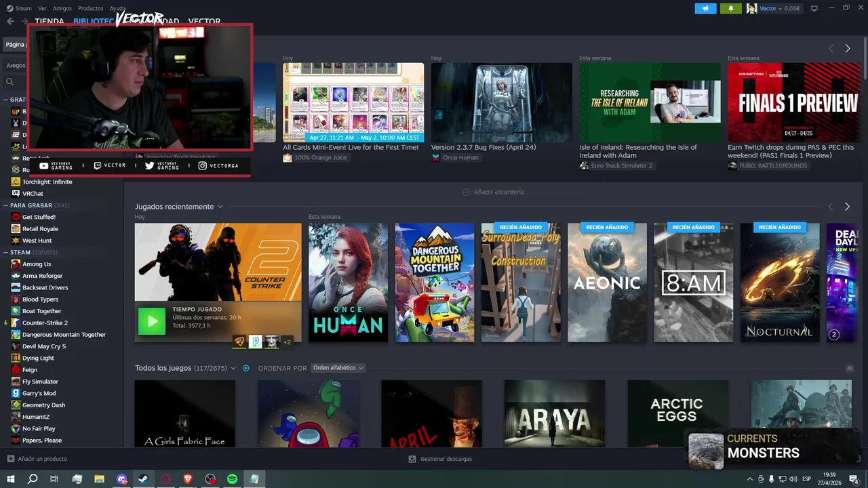The height and width of the screenshot is (488, 868).
Task: Next page arrow for news shelf
Action: point(847,49)
